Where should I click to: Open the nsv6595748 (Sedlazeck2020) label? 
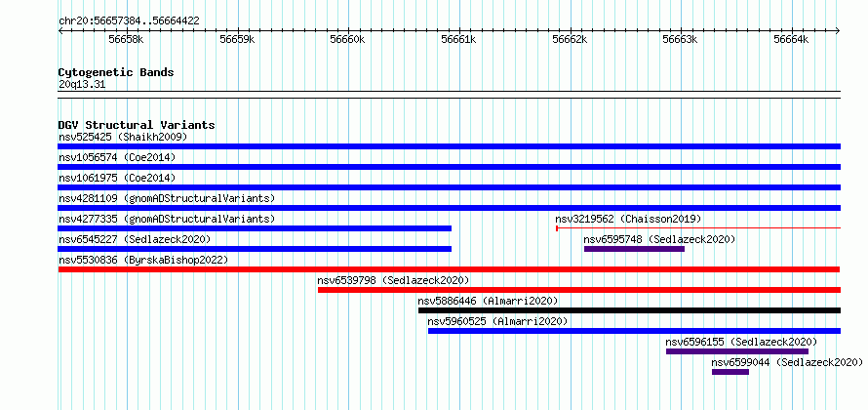point(659,239)
